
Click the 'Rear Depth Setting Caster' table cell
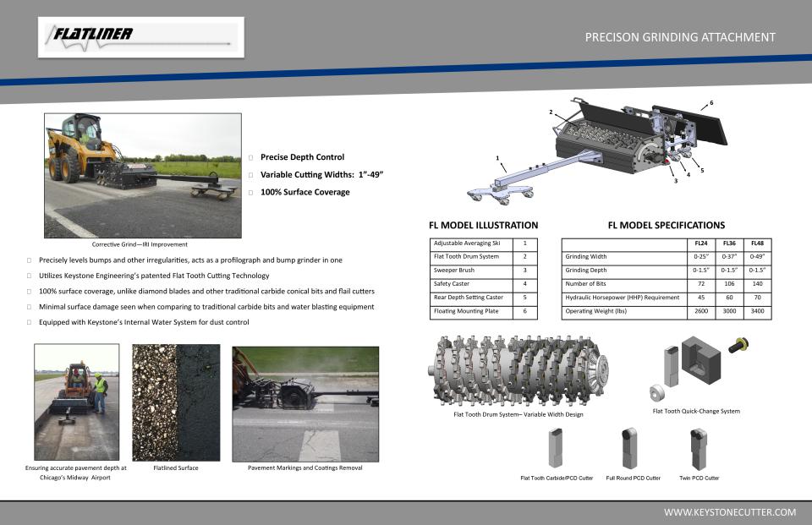pyautogui.click(x=471, y=298)
